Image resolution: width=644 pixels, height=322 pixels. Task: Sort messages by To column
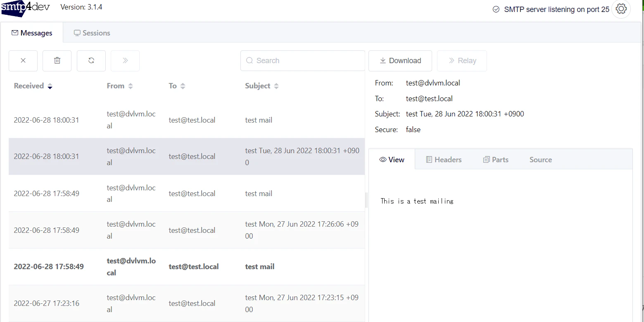177,86
